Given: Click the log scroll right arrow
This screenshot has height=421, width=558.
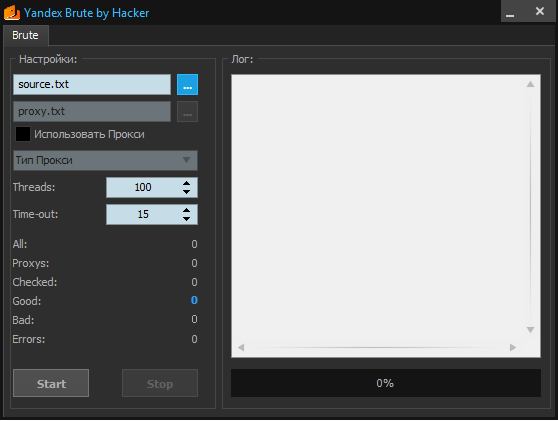Looking at the screenshot, I should click(513, 347).
